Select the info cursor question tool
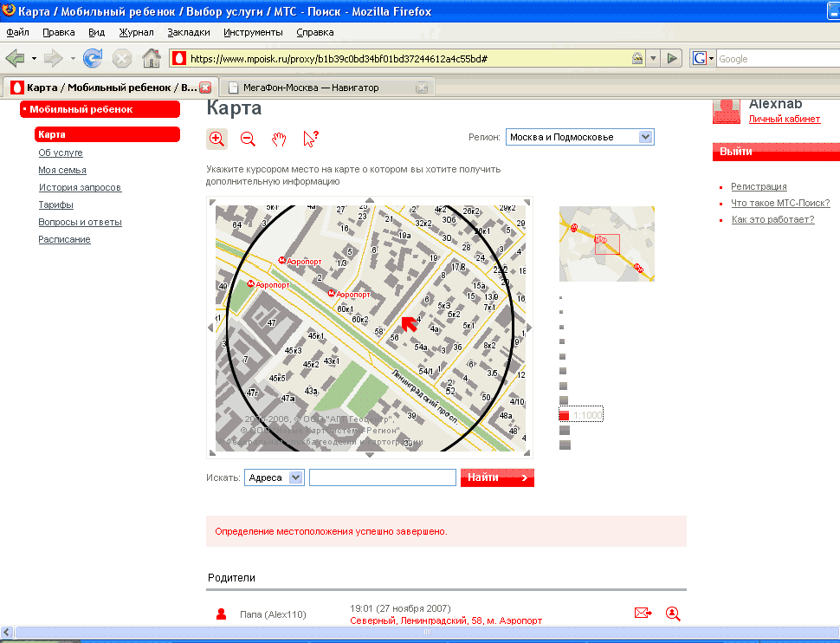 tap(310, 139)
